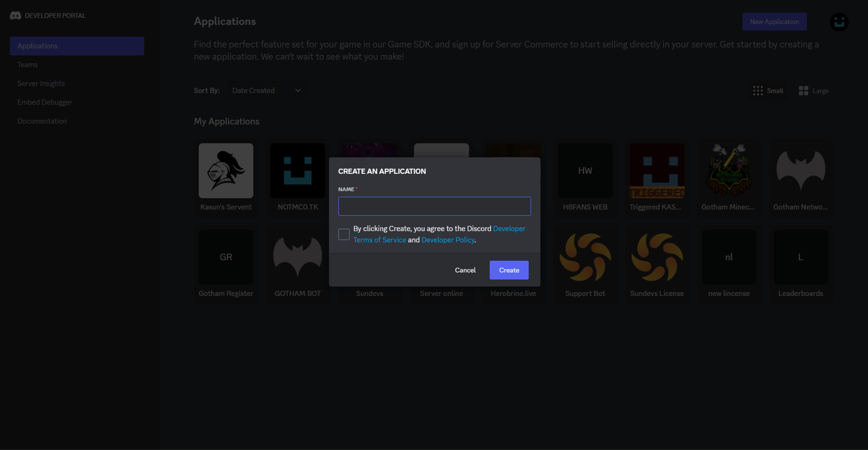868x450 pixels.
Task: Open Kasun's Servent knight app icon
Action: tap(226, 171)
